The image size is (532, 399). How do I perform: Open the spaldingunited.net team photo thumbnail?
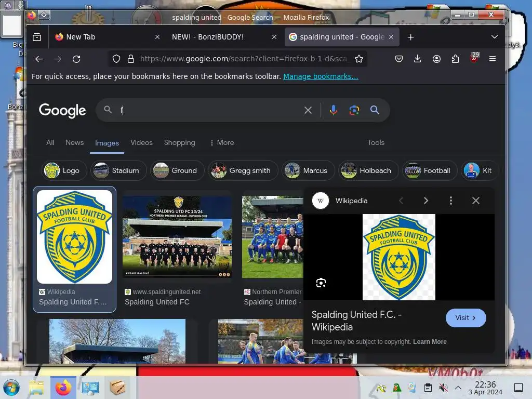[177, 237]
